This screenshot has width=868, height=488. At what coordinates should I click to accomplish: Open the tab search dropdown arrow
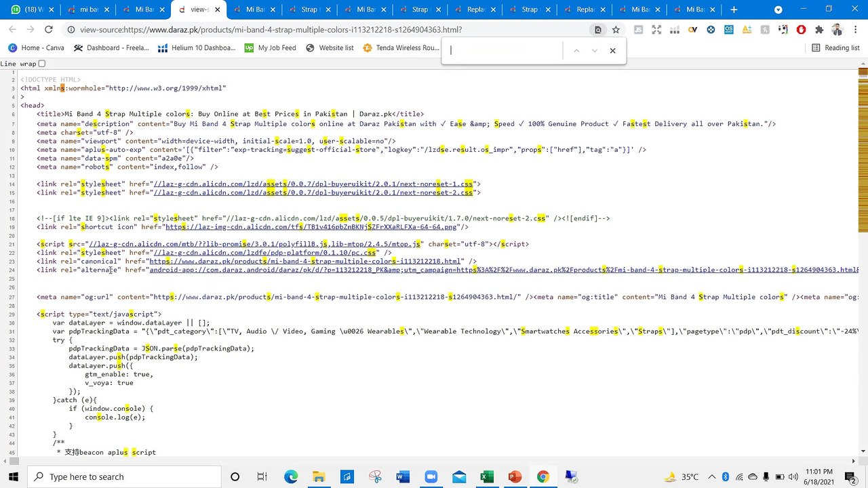778,9
